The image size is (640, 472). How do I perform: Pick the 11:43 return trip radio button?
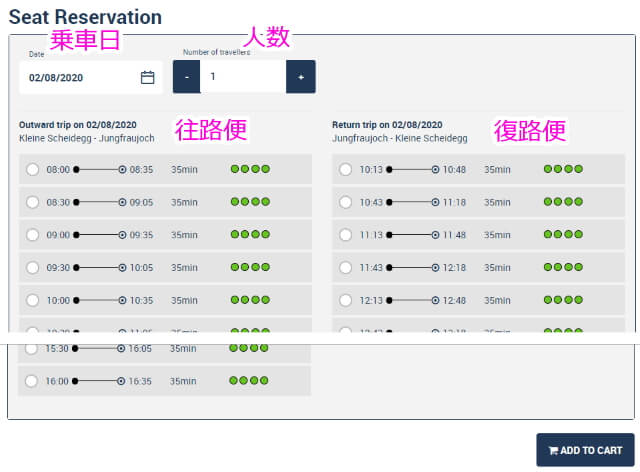(x=345, y=268)
